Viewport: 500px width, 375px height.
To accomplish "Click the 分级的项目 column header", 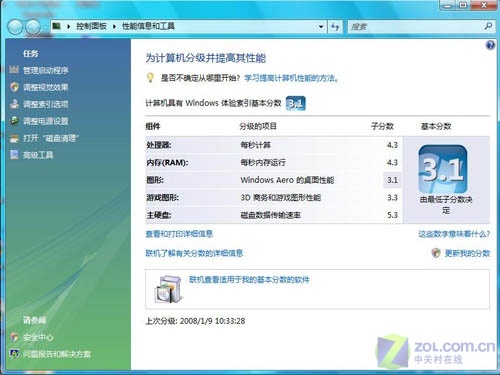I will tap(258, 126).
